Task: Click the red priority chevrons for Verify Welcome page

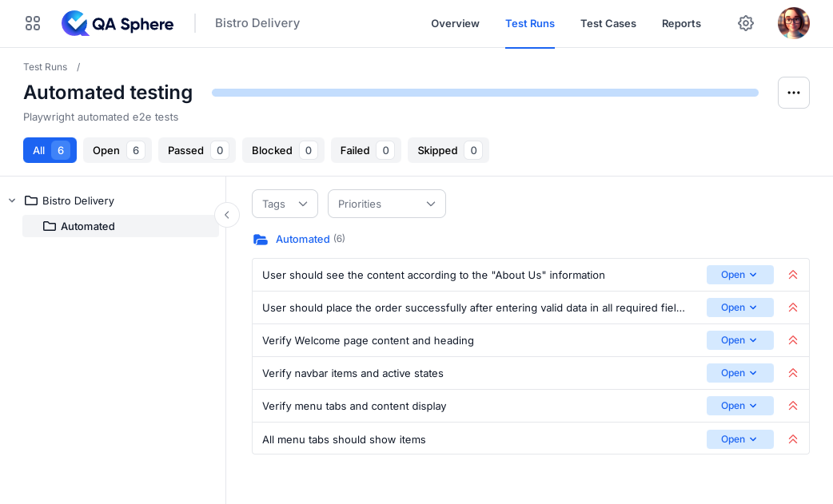Action: coord(792,339)
